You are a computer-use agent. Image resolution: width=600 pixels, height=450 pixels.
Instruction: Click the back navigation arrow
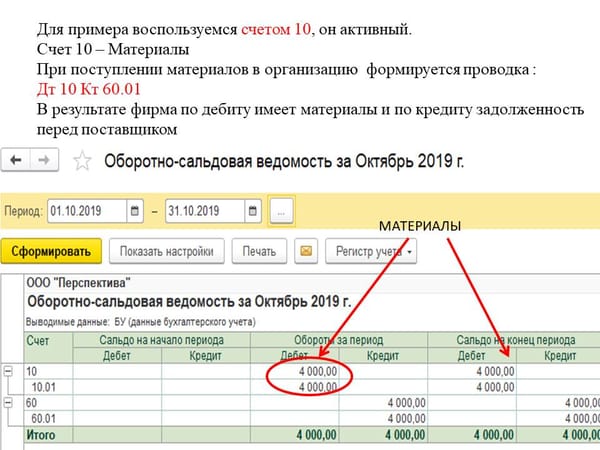[x=17, y=160]
